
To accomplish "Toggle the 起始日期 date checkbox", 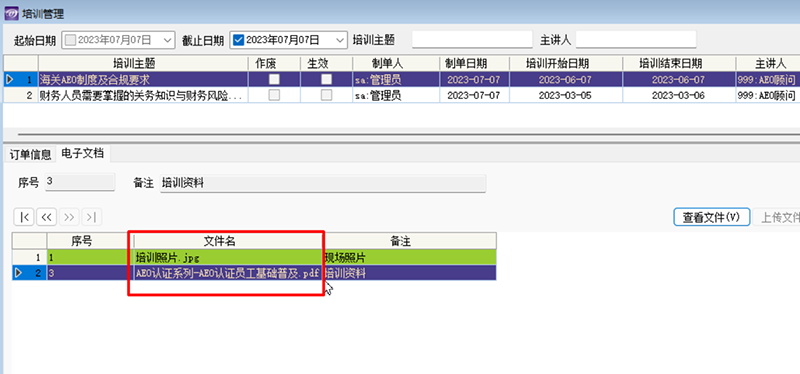I will [x=71, y=40].
